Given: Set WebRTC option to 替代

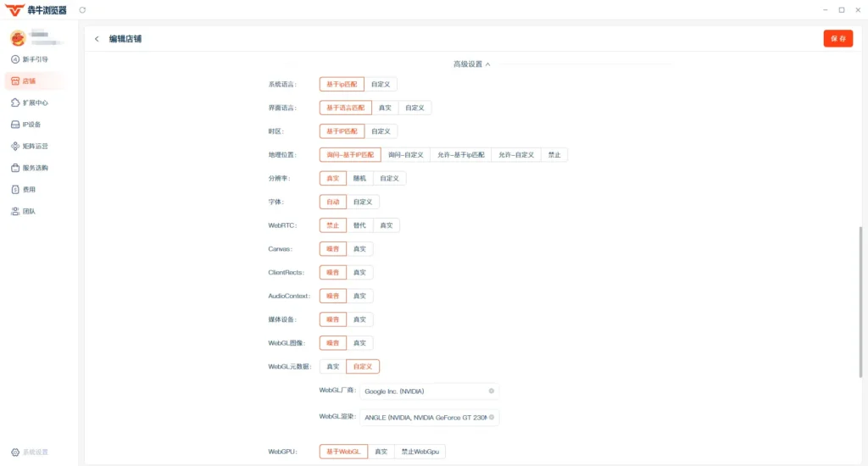Looking at the screenshot, I should [x=359, y=225].
